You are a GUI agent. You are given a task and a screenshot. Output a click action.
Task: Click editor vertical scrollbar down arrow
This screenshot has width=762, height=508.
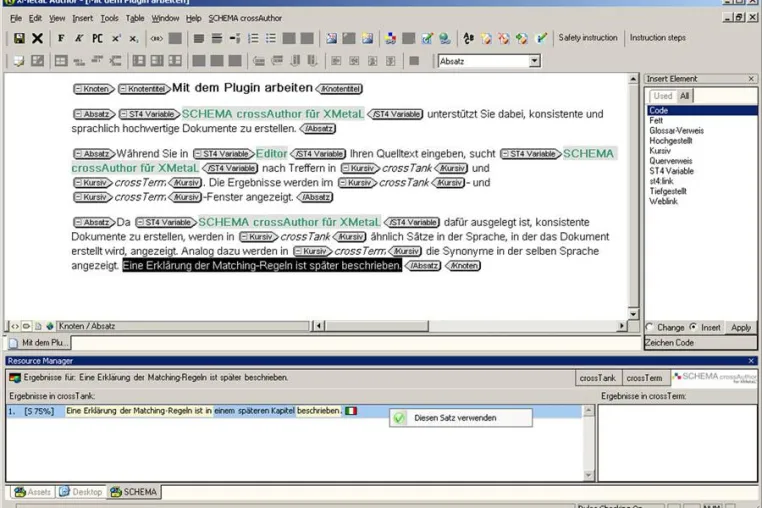633,314
